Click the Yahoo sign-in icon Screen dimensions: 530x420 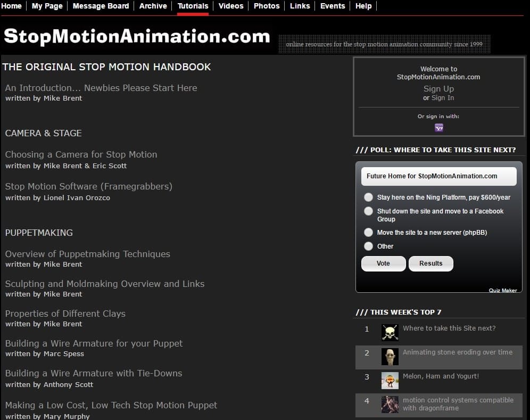pos(438,128)
